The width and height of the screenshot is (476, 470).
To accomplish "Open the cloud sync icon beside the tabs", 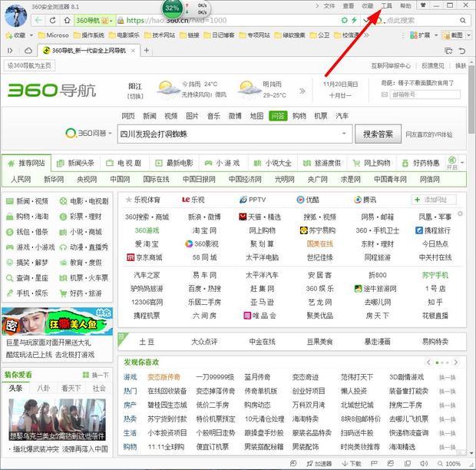I will [x=28, y=51].
